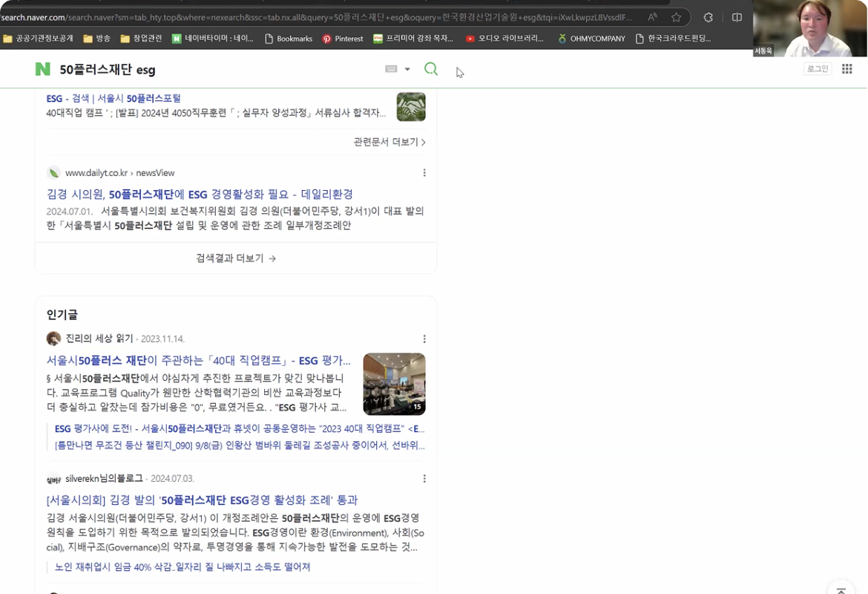Open the 방송 bookmark folder
This screenshot has width=868, height=594.
pyautogui.click(x=97, y=38)
